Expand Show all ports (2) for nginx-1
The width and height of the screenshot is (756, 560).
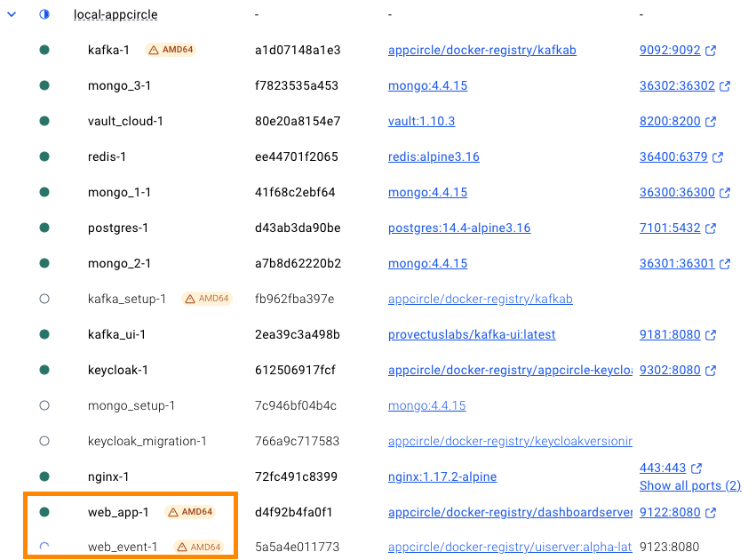690,485
